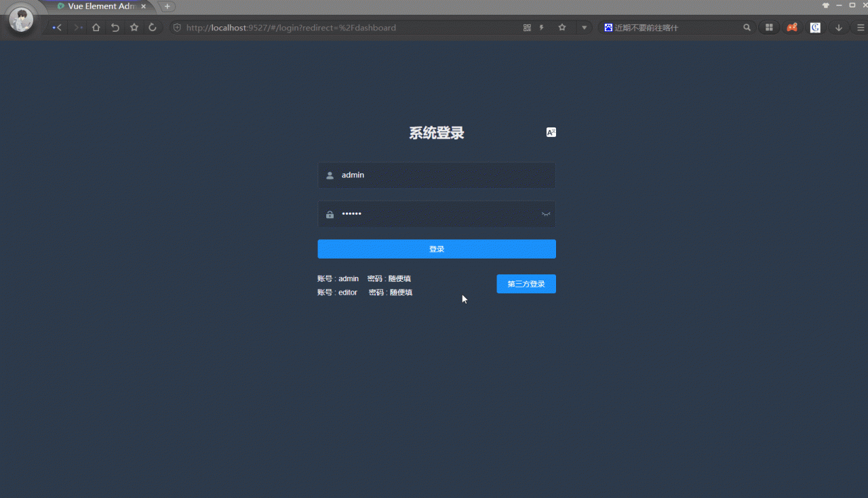The height and width of the screenshot is (498, 868).
Task: Click the blue 登录 login button
Action: pyautogui.click(x=437, y=249)
